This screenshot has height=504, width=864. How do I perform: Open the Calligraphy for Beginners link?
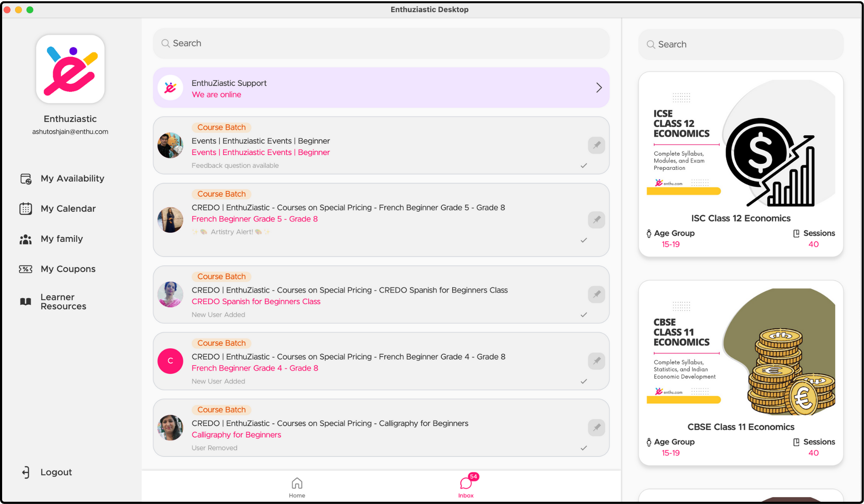click(236, 435)
